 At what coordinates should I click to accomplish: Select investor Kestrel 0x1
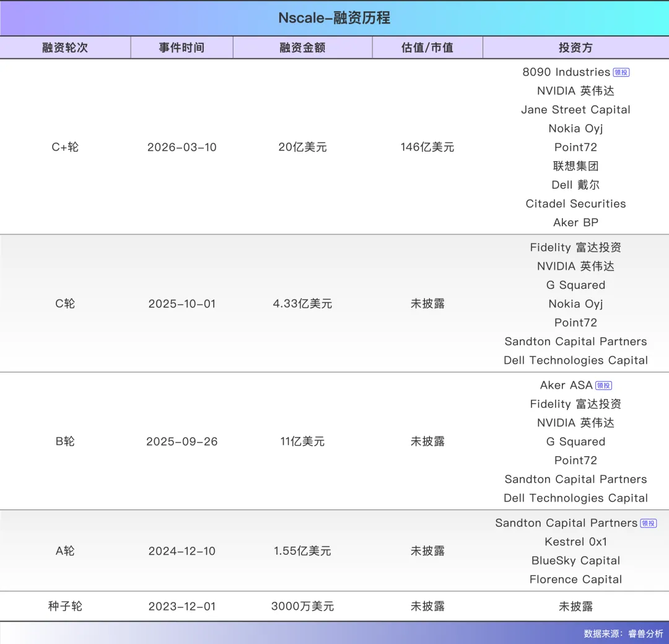[x=575, y=542]
